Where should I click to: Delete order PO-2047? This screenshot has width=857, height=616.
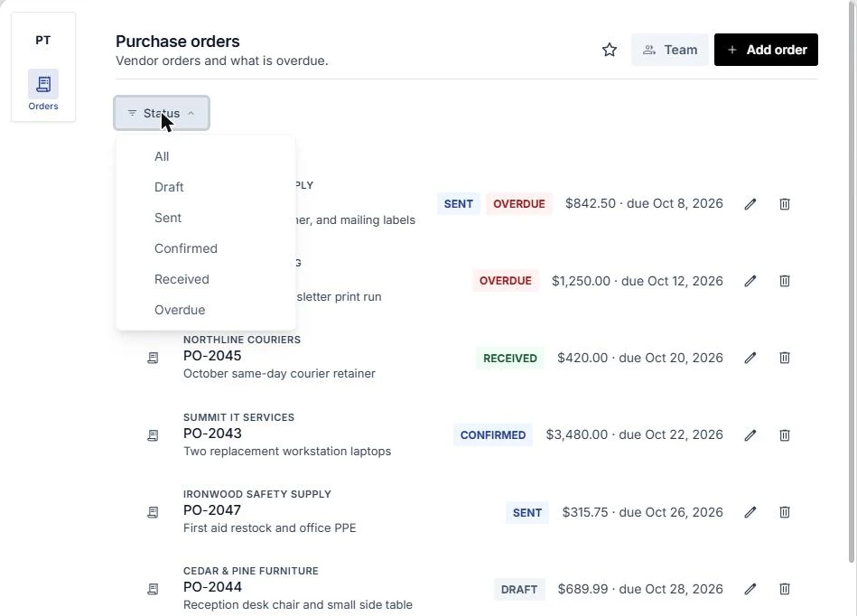click(785, 512)
